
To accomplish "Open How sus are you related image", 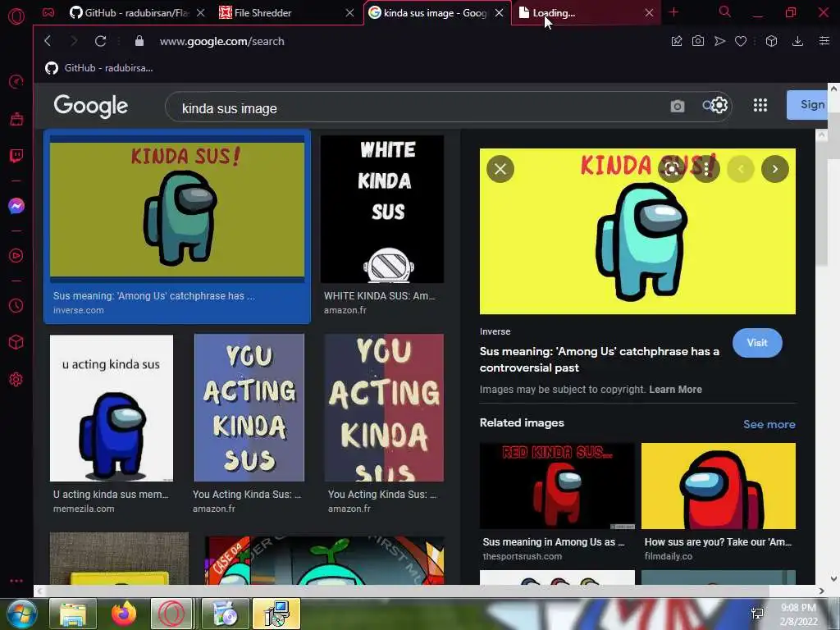I will [719, 486].
